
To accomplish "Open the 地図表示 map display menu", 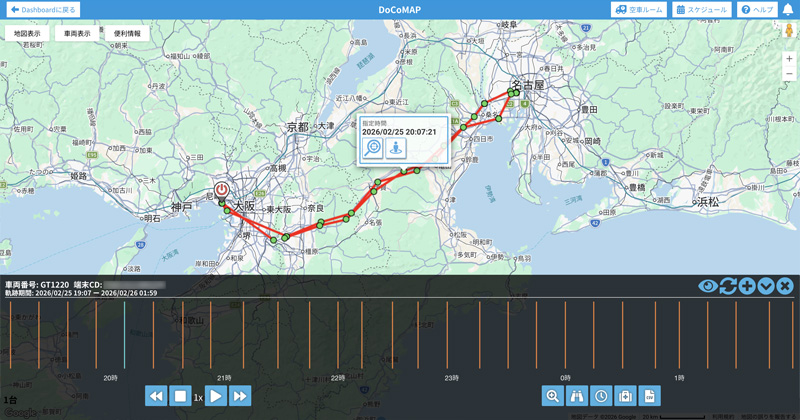I will 27,33.
